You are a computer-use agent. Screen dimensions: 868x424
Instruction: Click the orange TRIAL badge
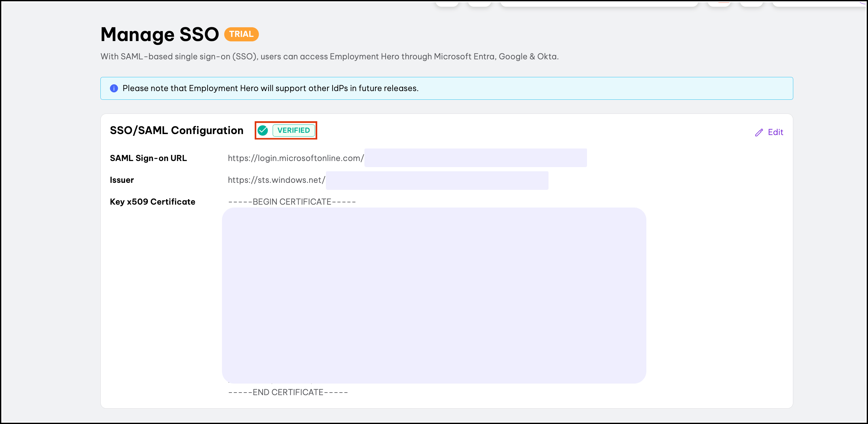click(x=241, y=34)
